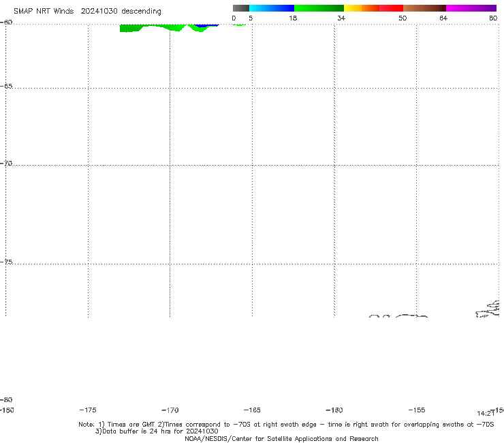Click the gray segment of the wind color bar

tap(240, 8)
